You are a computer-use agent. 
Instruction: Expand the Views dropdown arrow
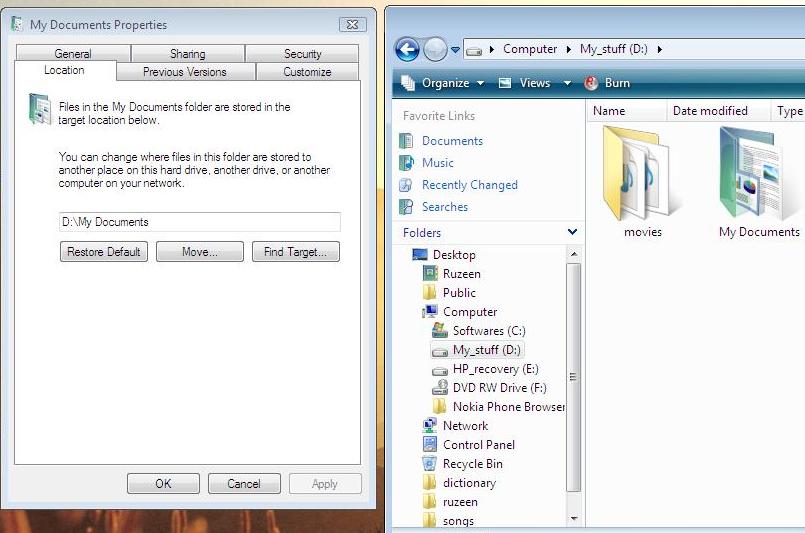567,83
